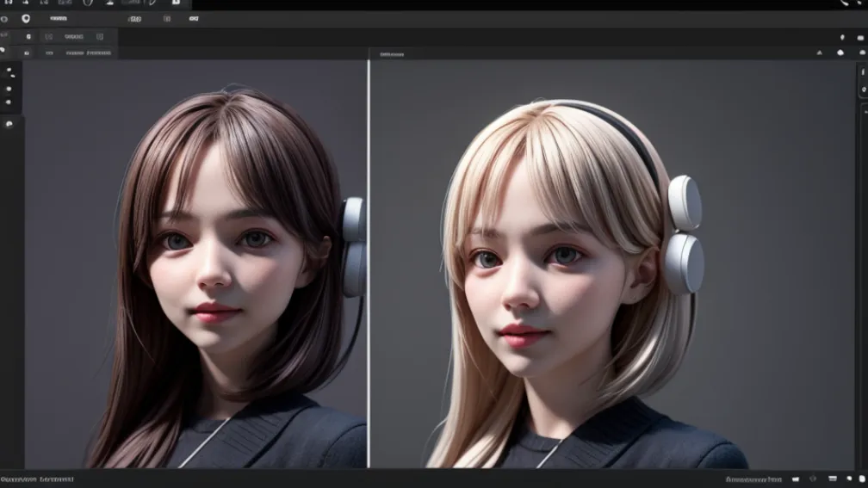This screenshot has height=488, width=868.
Task: Click the phone-like icon at the top-right corner
Action: pos(845,3)
